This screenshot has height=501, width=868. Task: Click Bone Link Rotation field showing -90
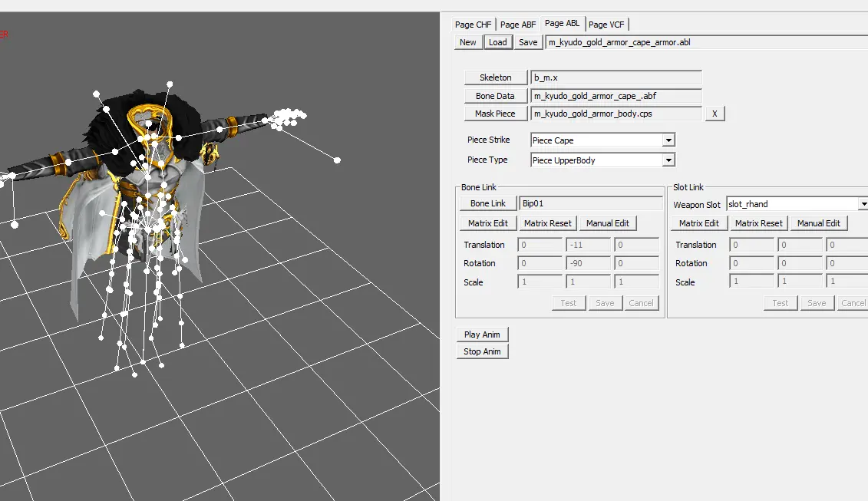589,263
